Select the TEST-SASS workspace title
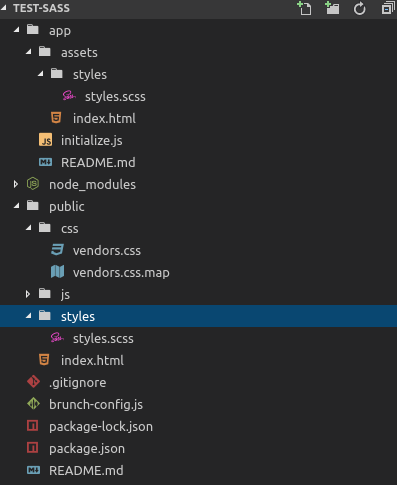The image size is (397, 485). tap(41, 8)
